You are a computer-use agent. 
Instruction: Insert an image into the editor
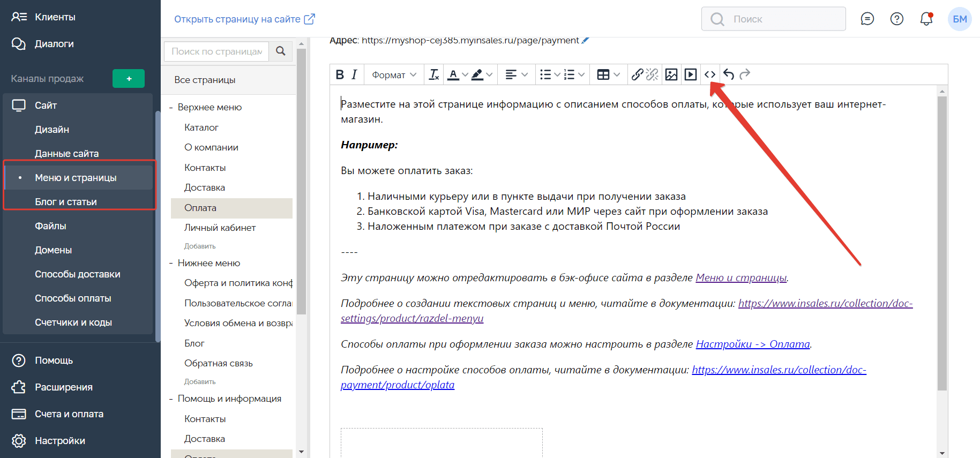pyautogui.click(x=671, y=74)
